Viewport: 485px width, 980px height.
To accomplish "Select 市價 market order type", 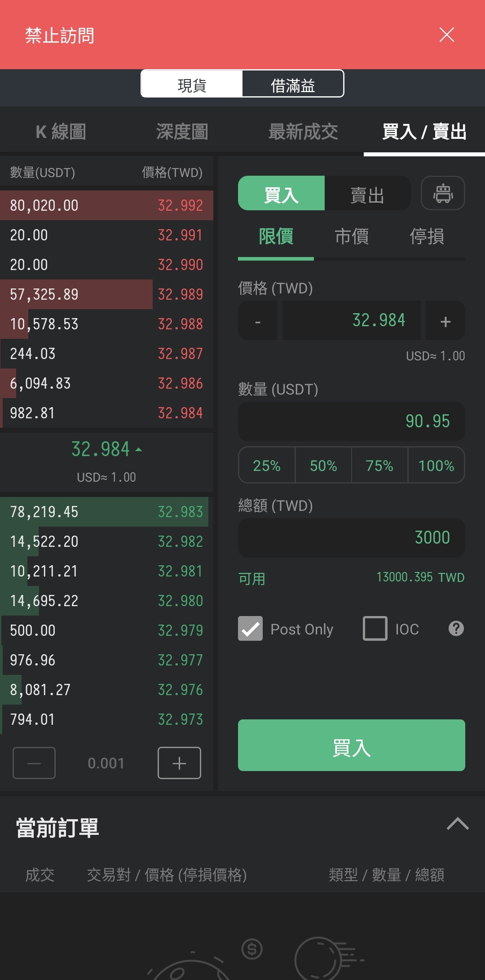I will pyautogui.click(x=352, y=236).
